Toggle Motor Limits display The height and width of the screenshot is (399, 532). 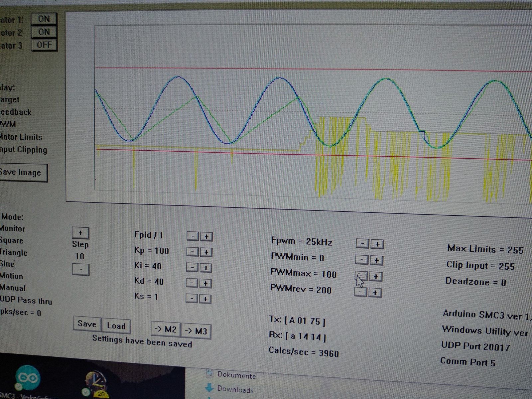point(21,137)
